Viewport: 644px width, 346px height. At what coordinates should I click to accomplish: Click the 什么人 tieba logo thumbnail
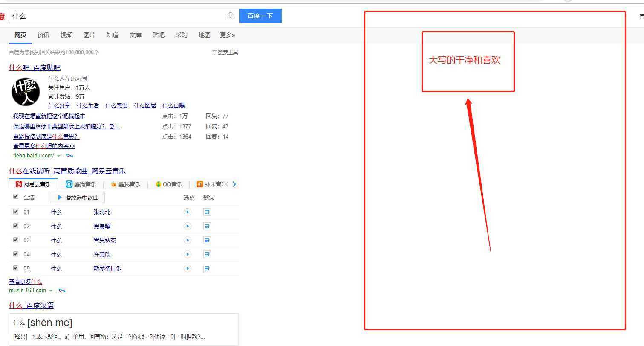pos(26,92)
